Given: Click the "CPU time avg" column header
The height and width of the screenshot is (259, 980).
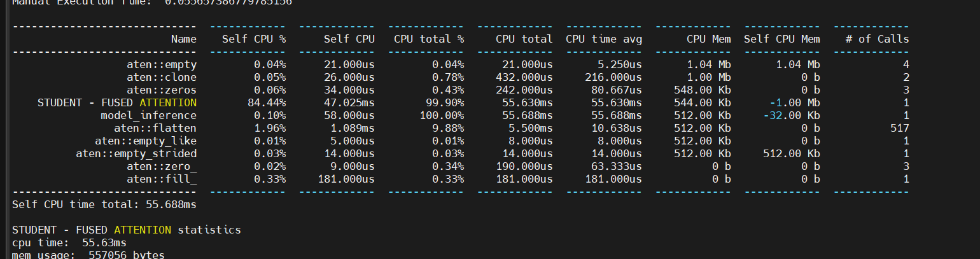Looking at the screenshot, I should (604, 39).
